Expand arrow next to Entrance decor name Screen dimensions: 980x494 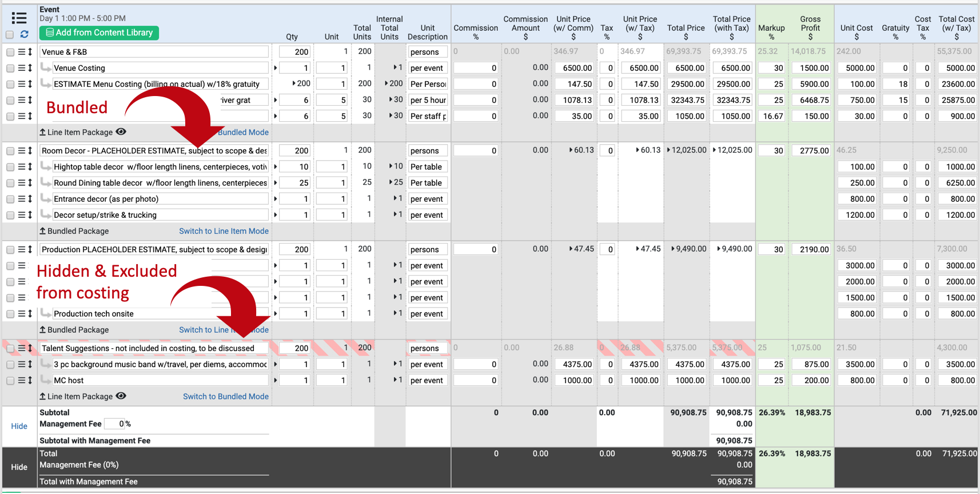click(275, 199)
